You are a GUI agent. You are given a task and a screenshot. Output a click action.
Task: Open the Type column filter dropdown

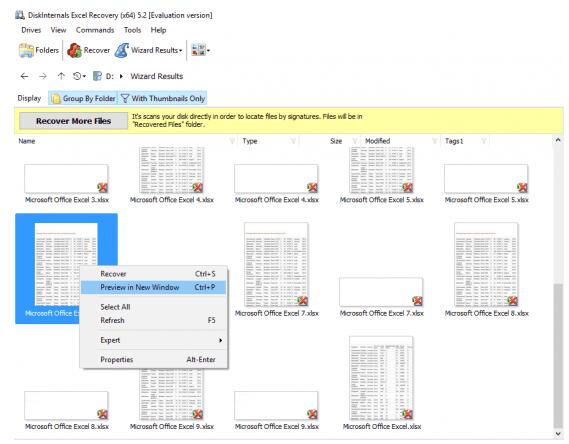294,141
